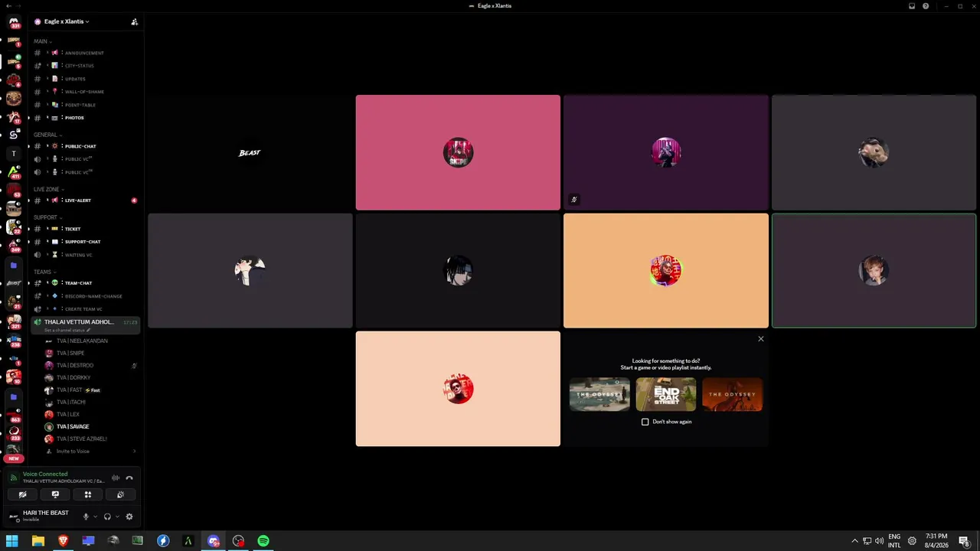
Task: Open the live-alert channel
Action: 84,201
